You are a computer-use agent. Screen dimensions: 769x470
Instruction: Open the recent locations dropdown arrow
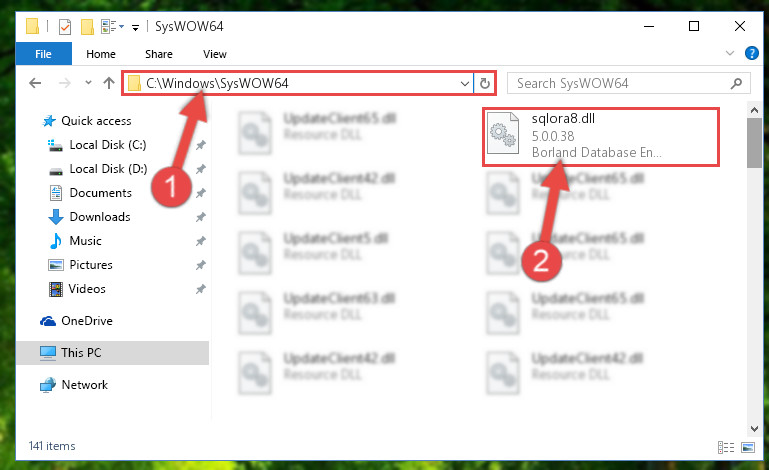pos(88,82)
